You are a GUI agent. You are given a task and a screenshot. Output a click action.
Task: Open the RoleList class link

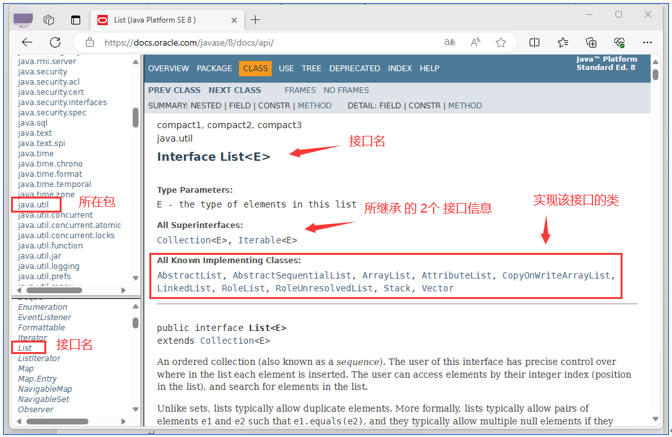[x=243, y=288]
